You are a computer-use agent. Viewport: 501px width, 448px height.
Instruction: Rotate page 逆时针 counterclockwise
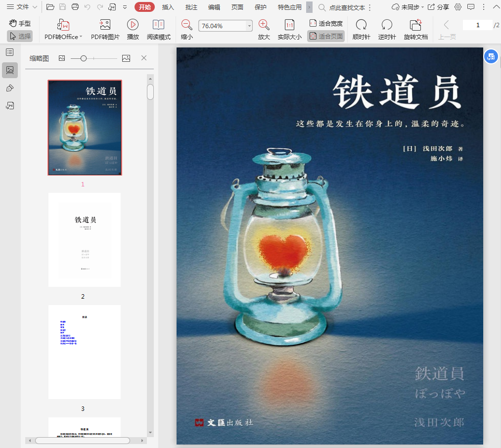(x=387, y=30)
